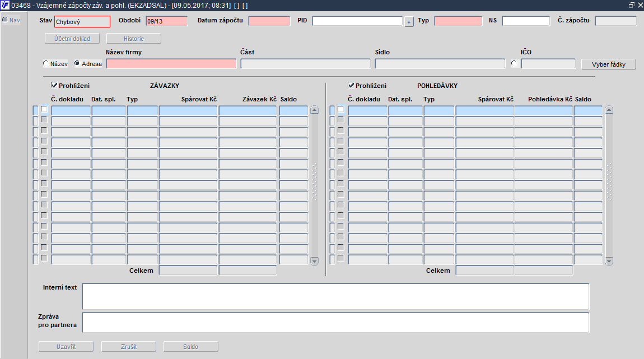Click the Typ field in the header row

click(x=458, y=21)
